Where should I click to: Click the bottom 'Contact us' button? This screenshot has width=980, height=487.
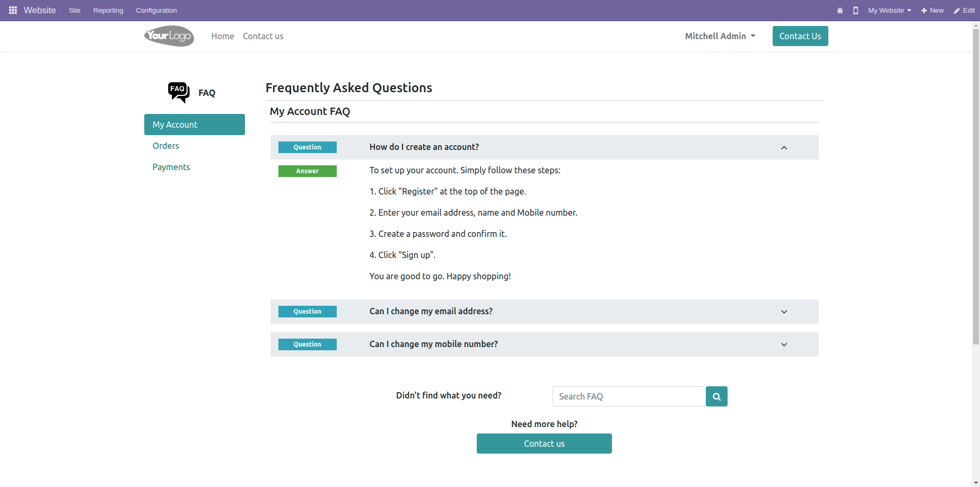[x=544, y=444]
